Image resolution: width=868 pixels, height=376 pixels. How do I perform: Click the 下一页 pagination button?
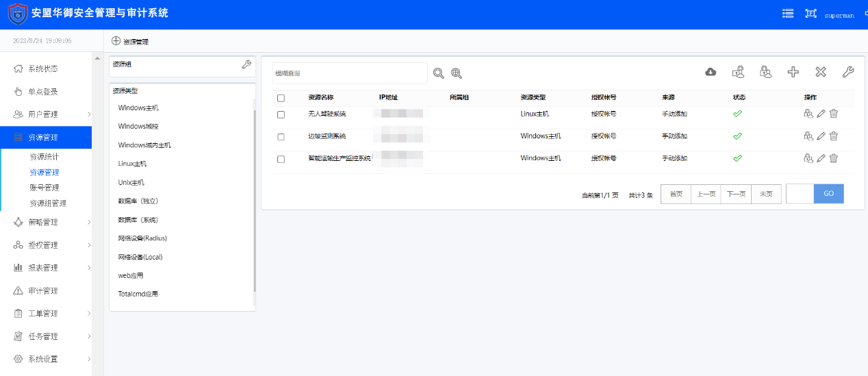pyautogui.click(x=736, y=194)
